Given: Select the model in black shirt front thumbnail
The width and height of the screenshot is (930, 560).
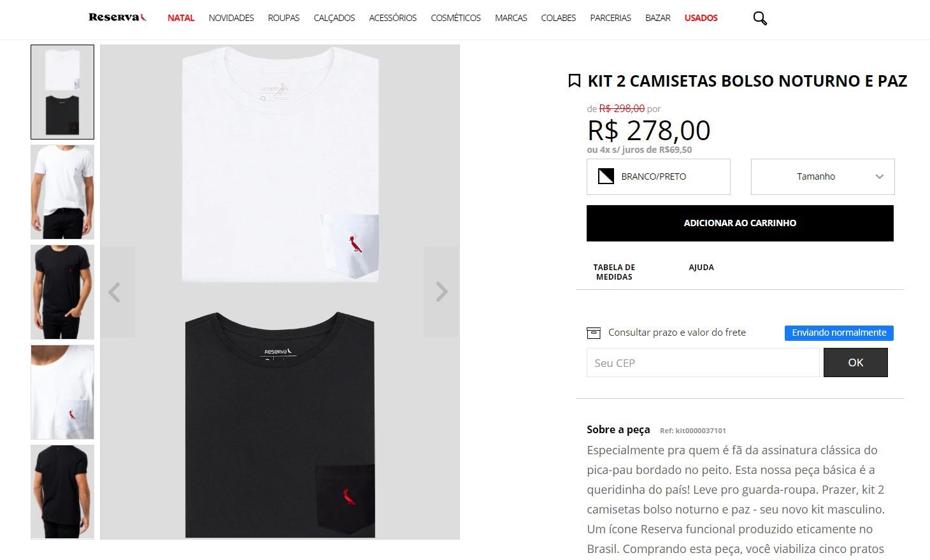Looking at the screenshot, I should point(62,292).
